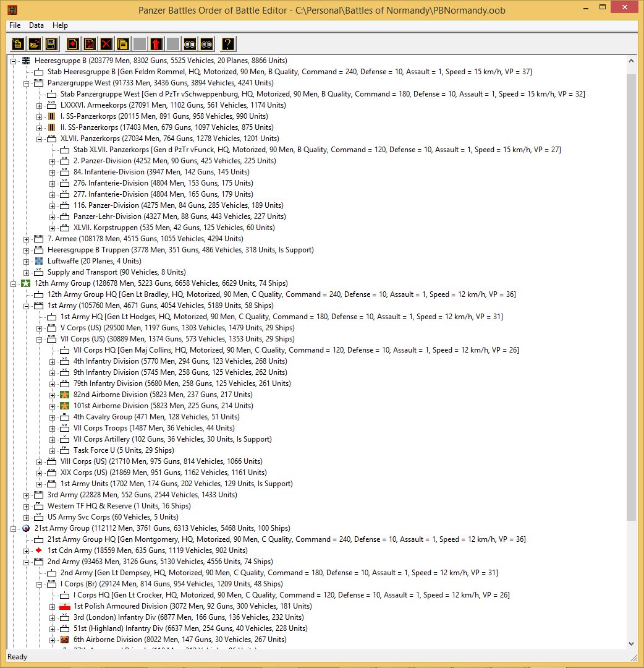Expand the Panzer-Lehr-Division node

coord(52,217)
